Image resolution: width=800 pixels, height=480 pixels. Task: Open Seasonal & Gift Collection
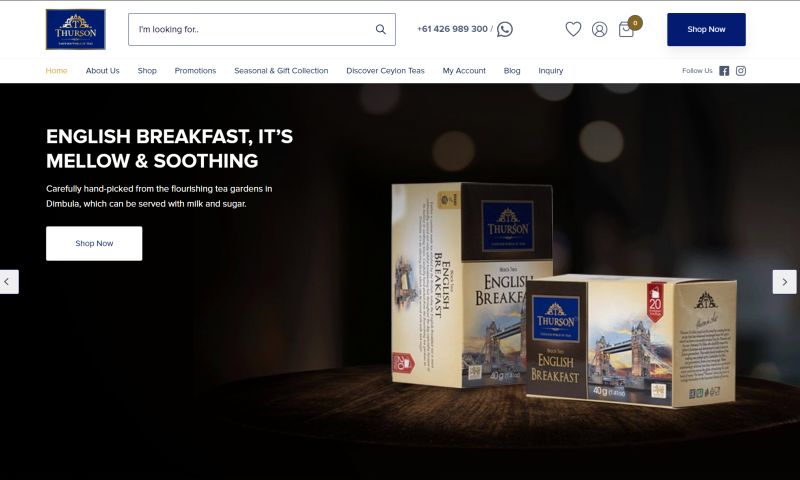point(281,71)
